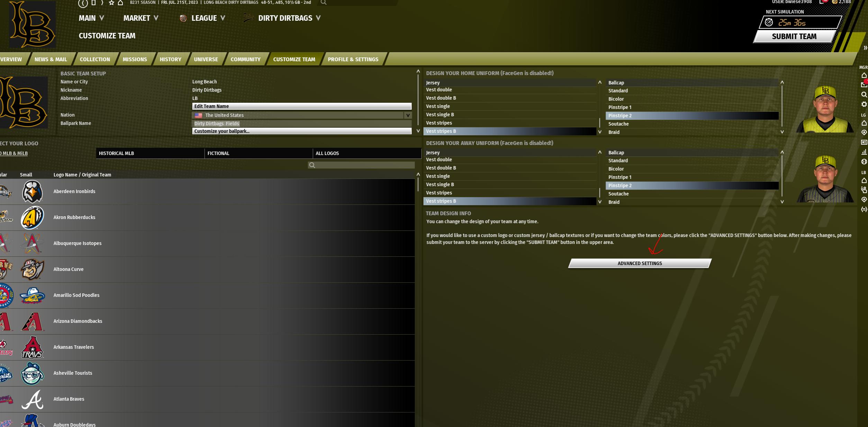Click the back navigation arrow icon
868x427 pixels.
click(x=83, y=3)
